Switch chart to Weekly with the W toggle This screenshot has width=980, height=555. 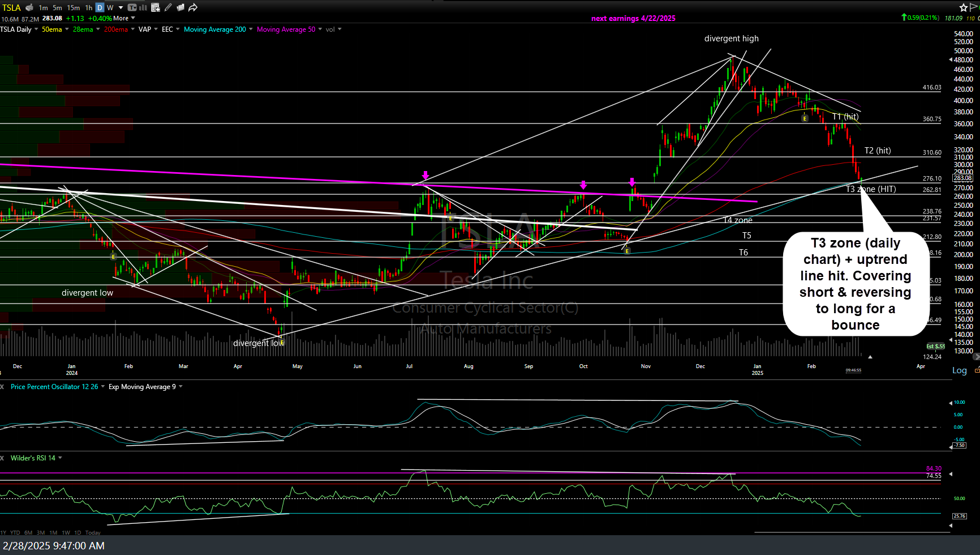109,7
